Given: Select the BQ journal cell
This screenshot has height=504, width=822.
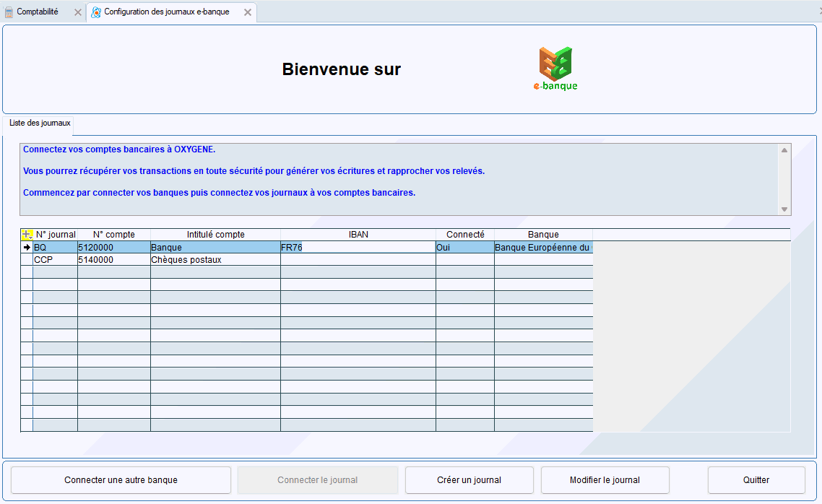Looking at the screenshot, I should (55, 247).
